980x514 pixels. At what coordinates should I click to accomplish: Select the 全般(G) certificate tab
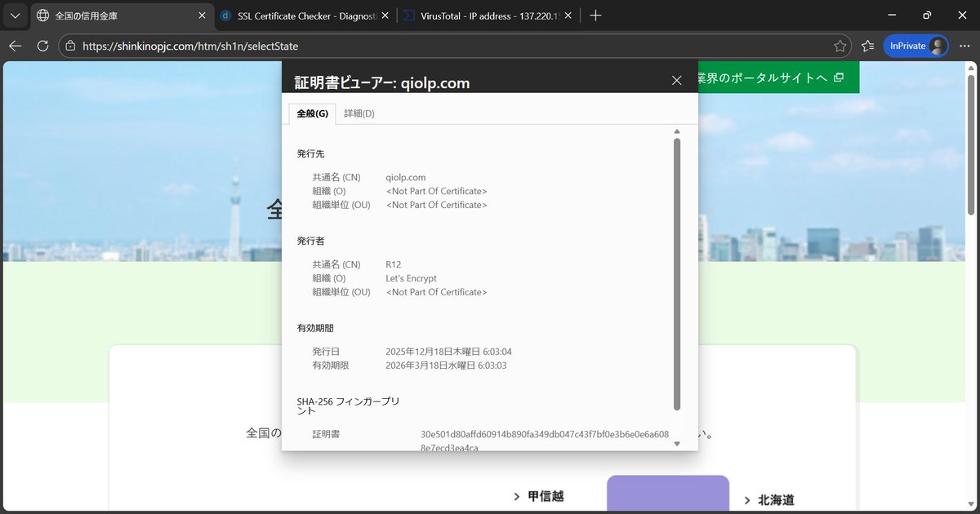[x=312, y=113]
